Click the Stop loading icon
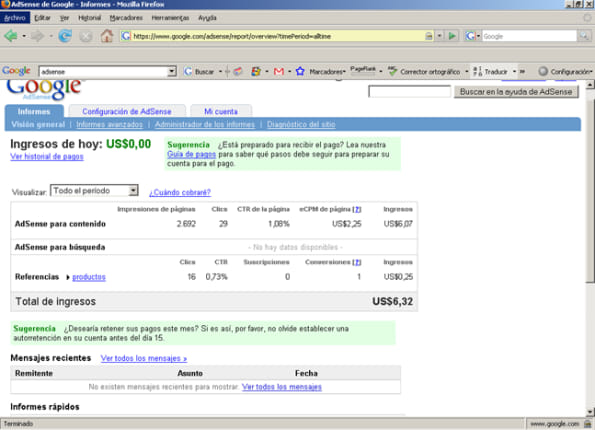 click(86, 36)
